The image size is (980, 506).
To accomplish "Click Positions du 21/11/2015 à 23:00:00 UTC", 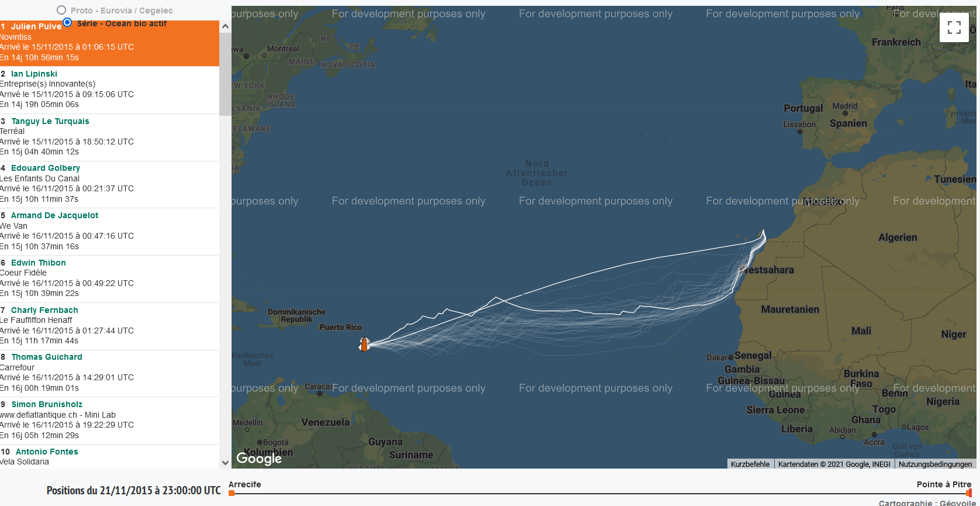I will point(133,490).
